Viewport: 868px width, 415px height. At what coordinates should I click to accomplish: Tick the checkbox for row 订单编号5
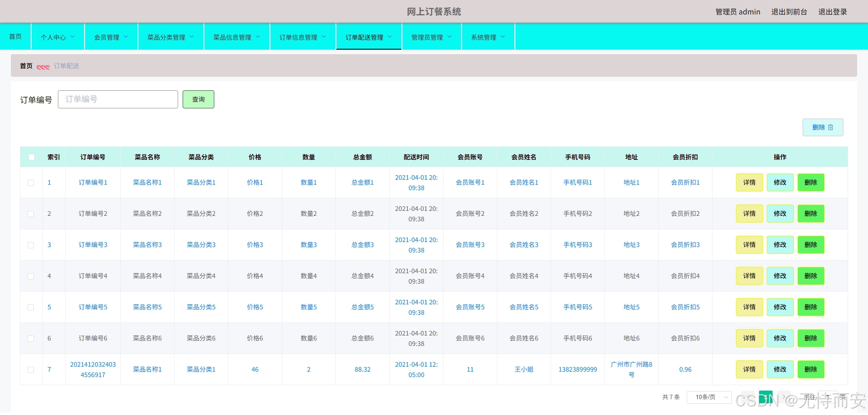point(31,308)
